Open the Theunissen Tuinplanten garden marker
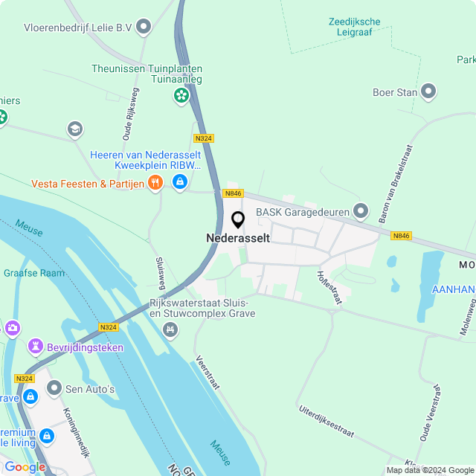This screenshot has height=476, width=476. click(181, 96)
